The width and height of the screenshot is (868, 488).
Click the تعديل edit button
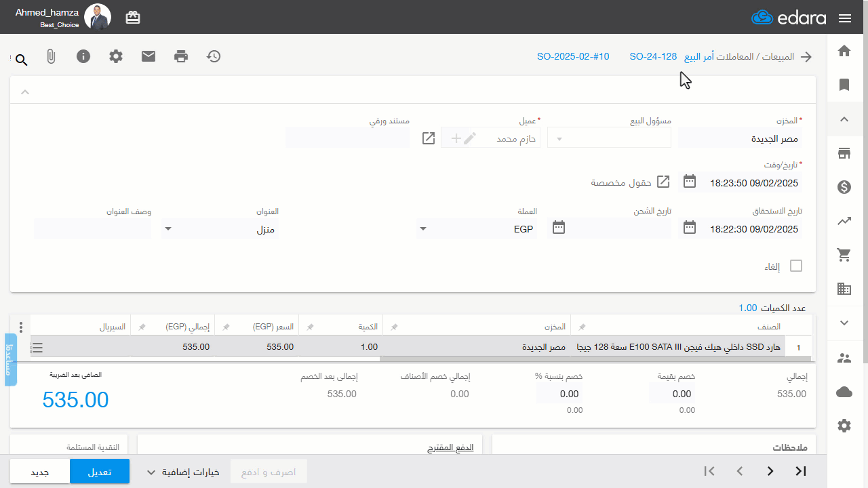(100, 472)
